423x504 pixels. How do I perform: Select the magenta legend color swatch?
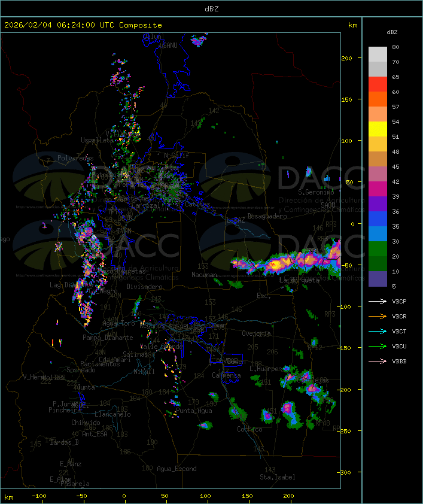click(x=378, y=189)
